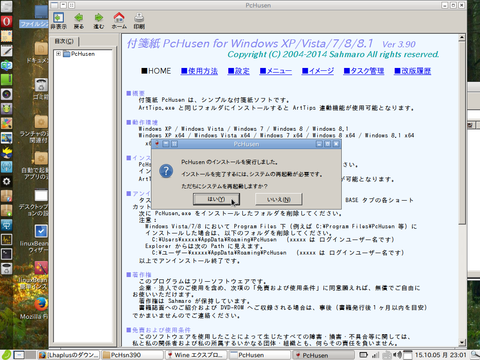Click いいえ(N) in PcHusen dialog
Image resolution: width=480 pixels, height=360 pixels.
[279, 199]
